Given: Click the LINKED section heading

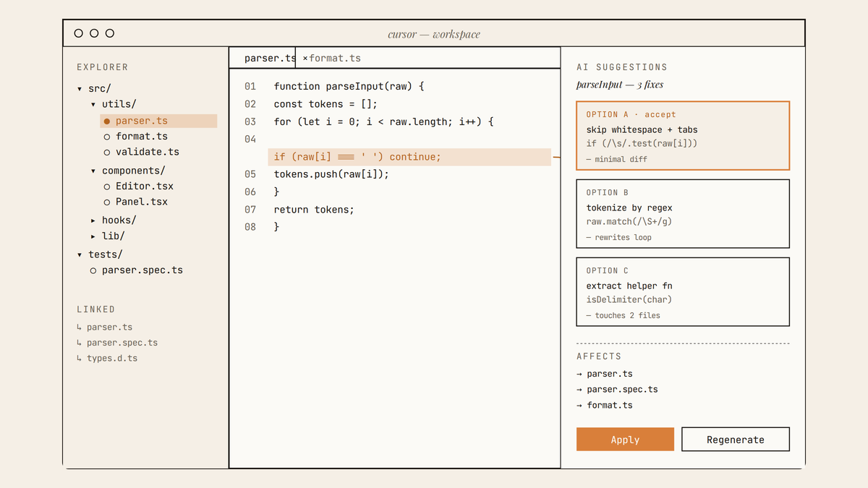Looking at the screenshot, I should 96,309.
